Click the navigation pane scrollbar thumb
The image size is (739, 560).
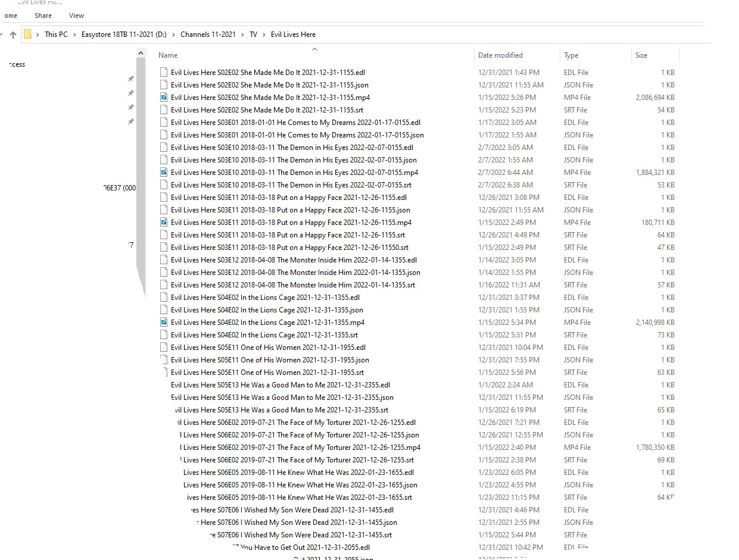pos(141,167)
